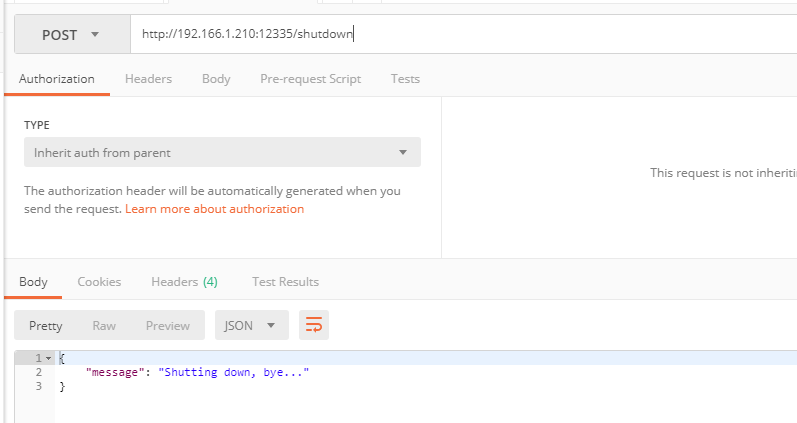Image resolution: width=797 pixels, height=423 pixels.
Task: Collapse the JSON object fold arrow on line 1
Action: [x=48, y=358]
